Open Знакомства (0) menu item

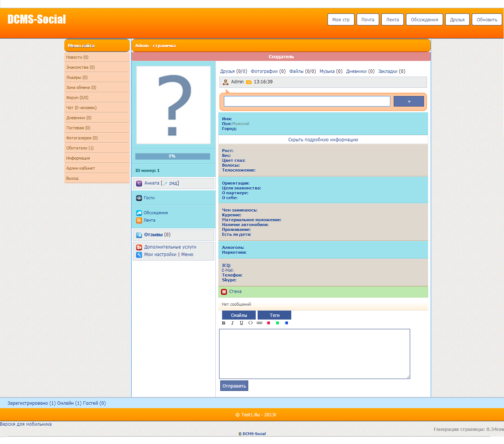point(97,67)
